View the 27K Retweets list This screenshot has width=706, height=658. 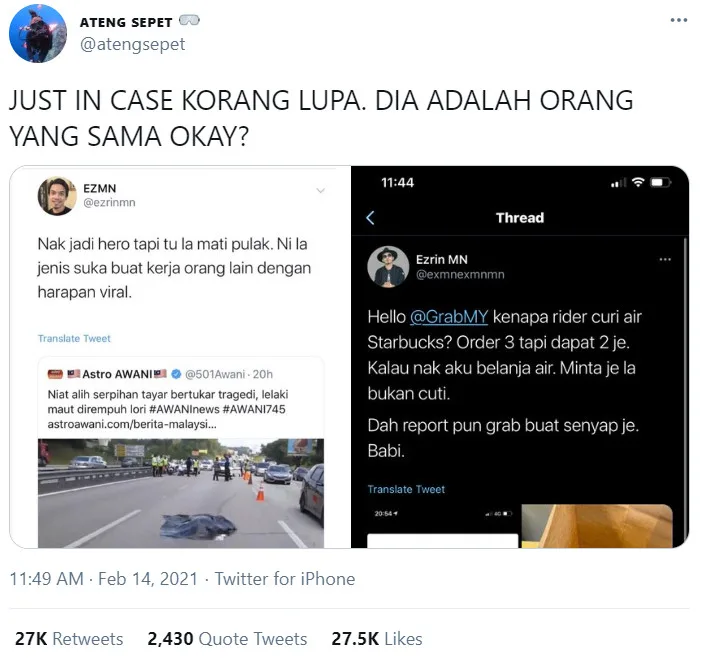coord(69,639)
